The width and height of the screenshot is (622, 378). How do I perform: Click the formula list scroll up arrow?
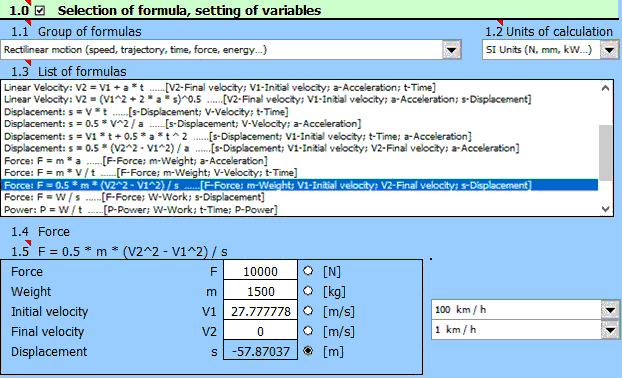coord(605,88)
